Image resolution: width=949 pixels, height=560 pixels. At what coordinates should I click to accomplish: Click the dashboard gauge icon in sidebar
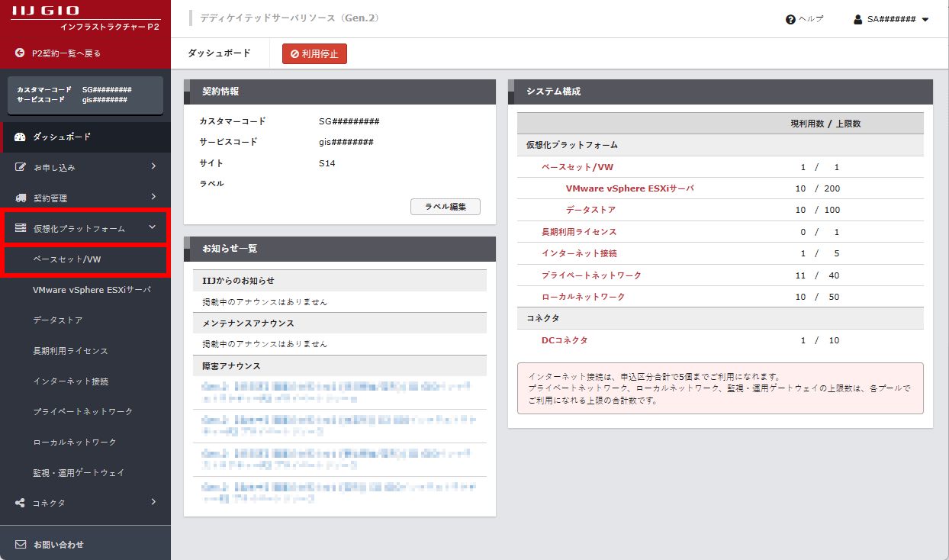point(21,137)
